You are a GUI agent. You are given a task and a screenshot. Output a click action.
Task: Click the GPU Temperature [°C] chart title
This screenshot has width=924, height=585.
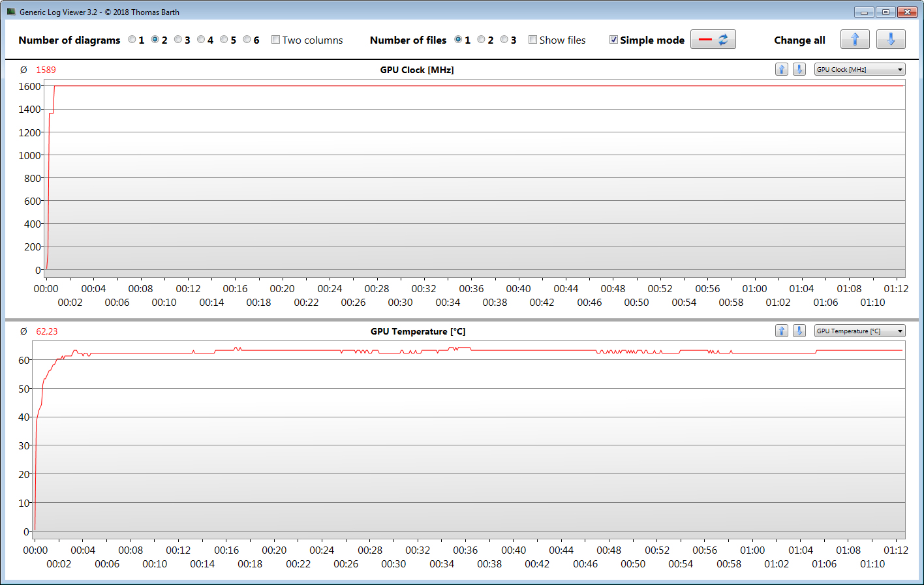click(x=418, y=331)
